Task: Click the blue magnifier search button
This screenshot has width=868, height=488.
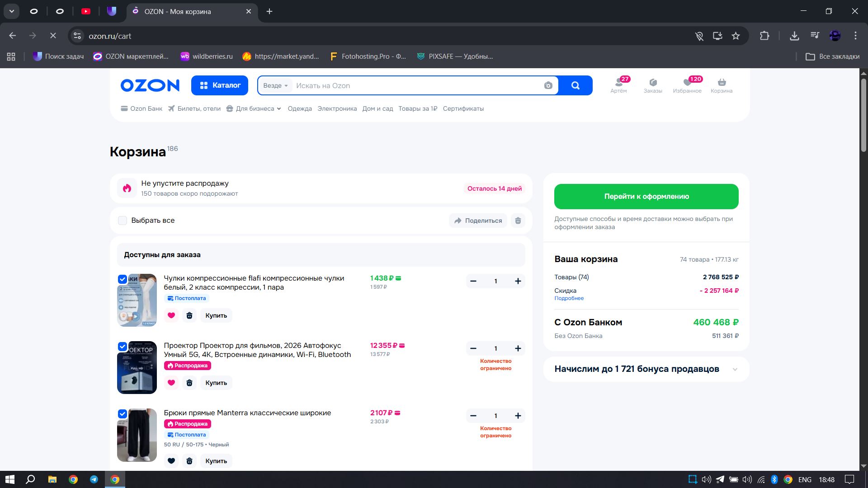Action: [575, 85]
